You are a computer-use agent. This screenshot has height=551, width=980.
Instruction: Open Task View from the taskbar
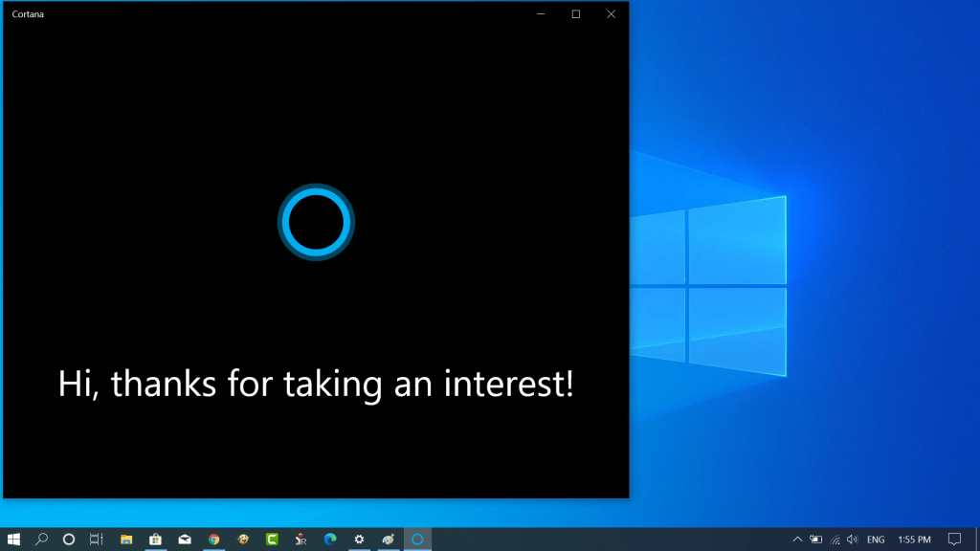point(97,540)
